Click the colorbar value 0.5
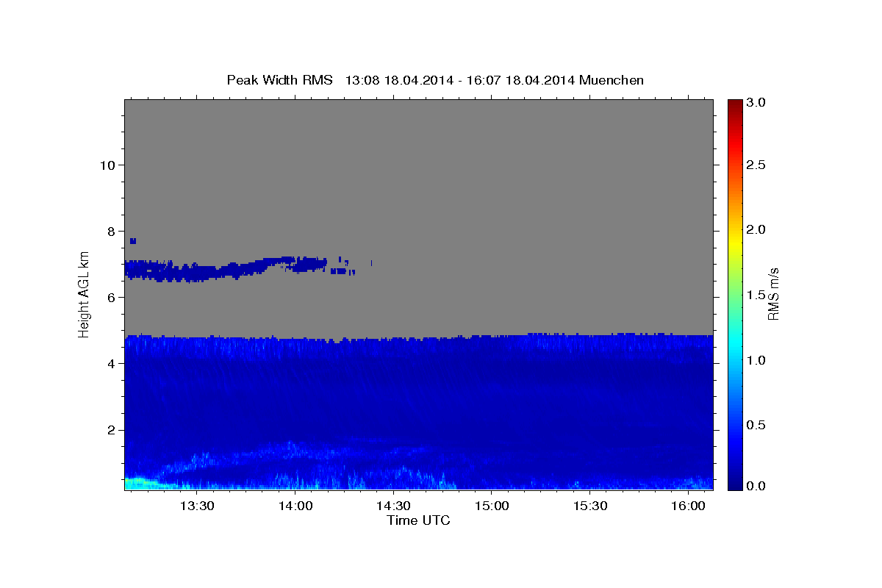Image resolution: width=882 pixels, height=588 pixels. pyautogui.click(x=756, y=425)
